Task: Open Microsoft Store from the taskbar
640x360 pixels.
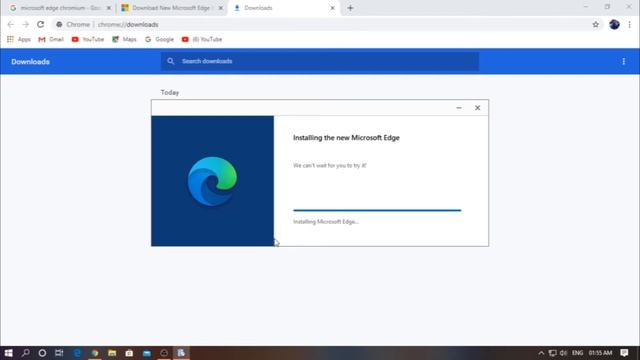Action: (x=129, y=353)
